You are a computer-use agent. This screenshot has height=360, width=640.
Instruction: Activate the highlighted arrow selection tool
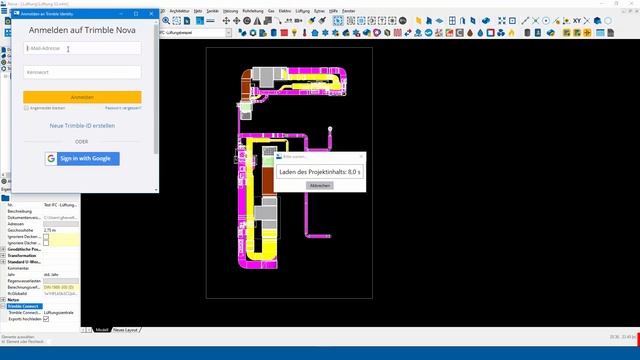(338, 20)
